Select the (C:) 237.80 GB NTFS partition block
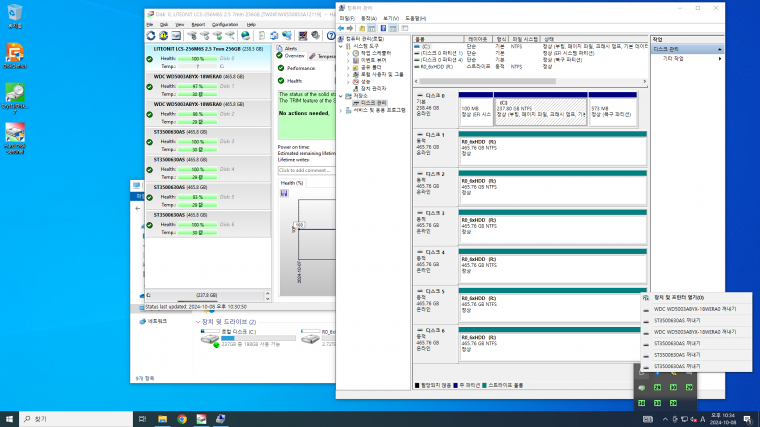Image resolution: width=760 pixels, height=427 pixels. [540, 109]
